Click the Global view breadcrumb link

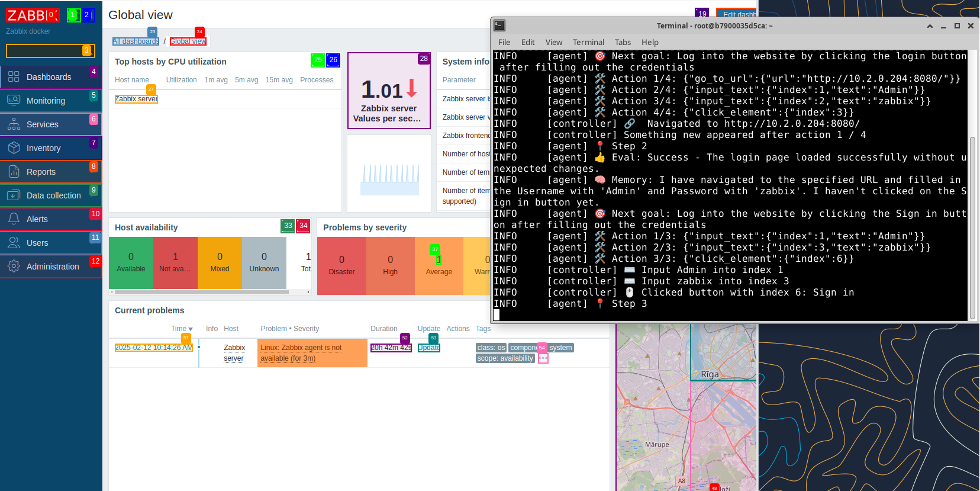point(188,41)
